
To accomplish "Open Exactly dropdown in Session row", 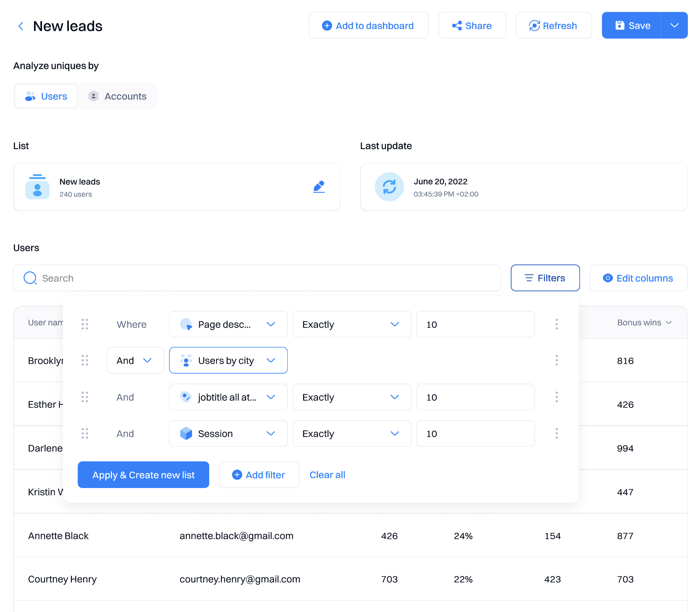I will point(352,433).
